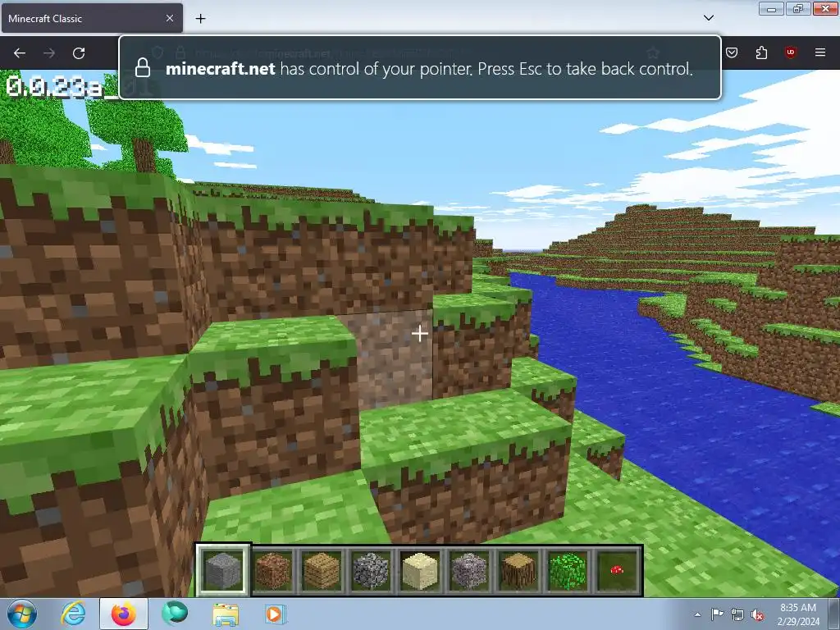Switch to the Minecraft Classic tab
The image size is (840, 630).
coord(92,18)
